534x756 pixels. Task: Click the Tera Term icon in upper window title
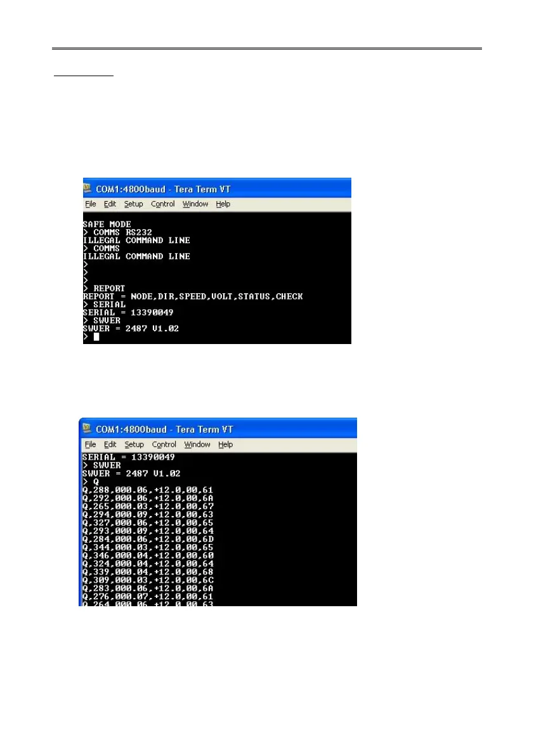click(x=88, y=189)
